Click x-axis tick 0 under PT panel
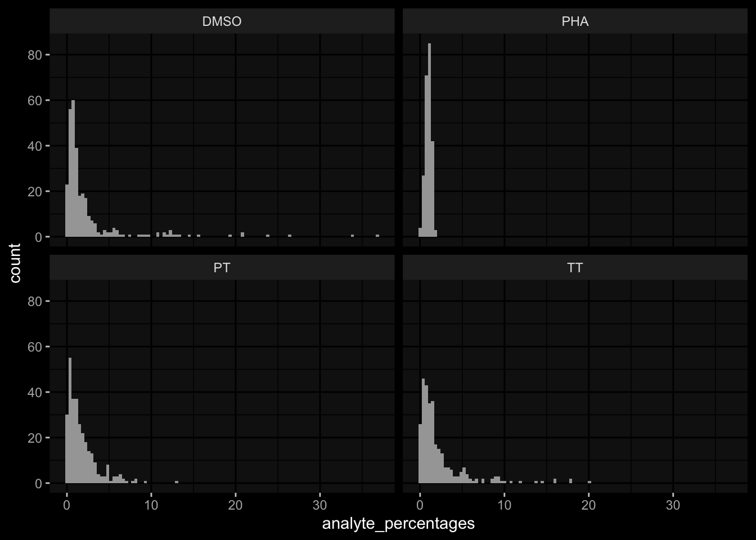 [x=67, y=505]
